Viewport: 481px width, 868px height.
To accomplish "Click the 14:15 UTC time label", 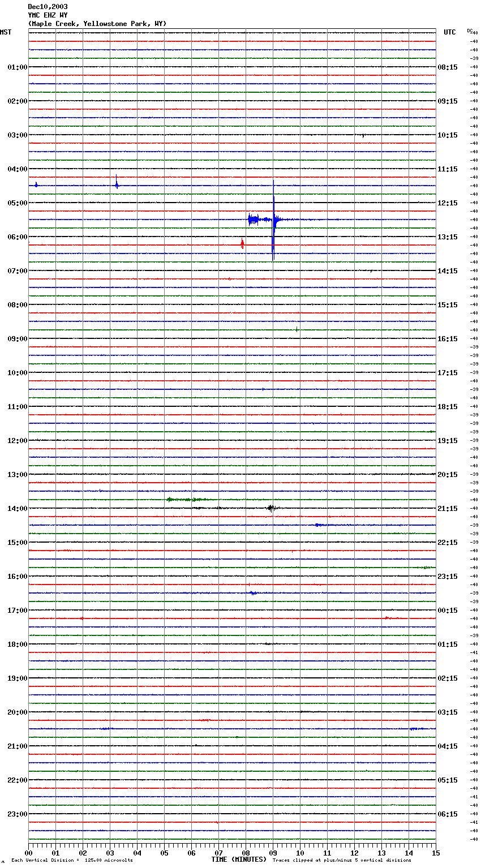I will (448, 271).
